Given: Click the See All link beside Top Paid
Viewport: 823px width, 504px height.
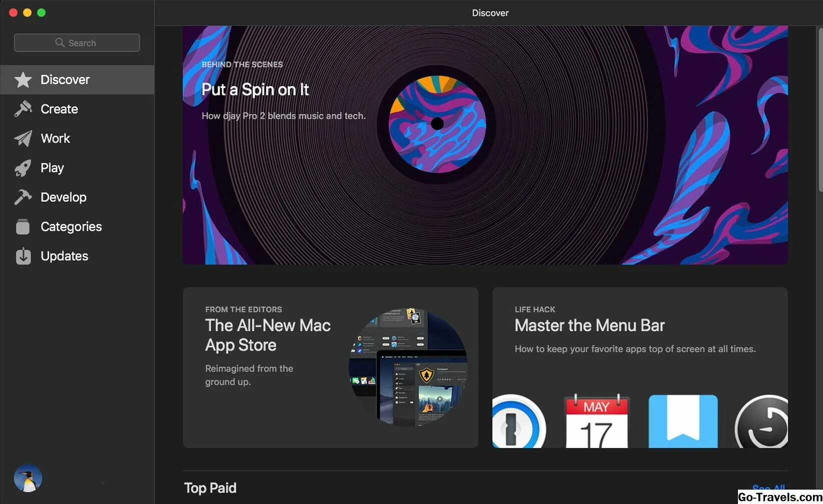Looking at the screenshot, I should coord(768,487).
